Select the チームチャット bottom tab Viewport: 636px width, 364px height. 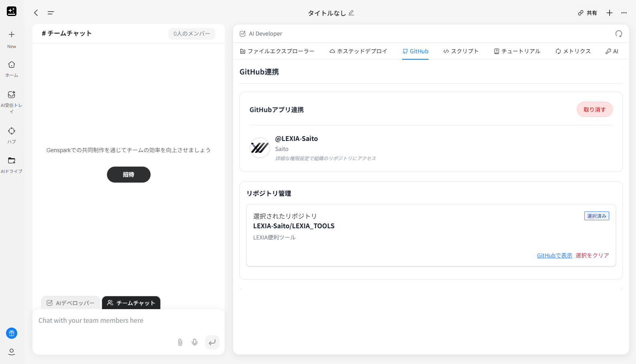131,303
